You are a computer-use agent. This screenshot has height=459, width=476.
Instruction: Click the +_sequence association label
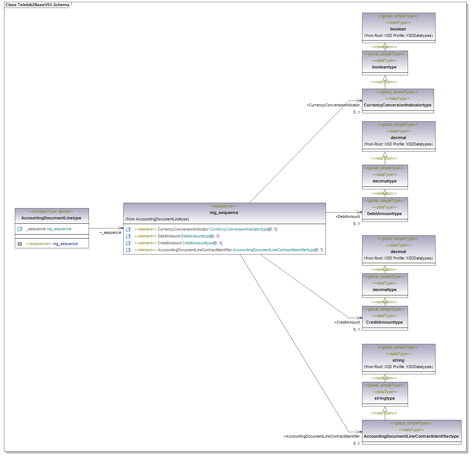[x=110, y=233]
